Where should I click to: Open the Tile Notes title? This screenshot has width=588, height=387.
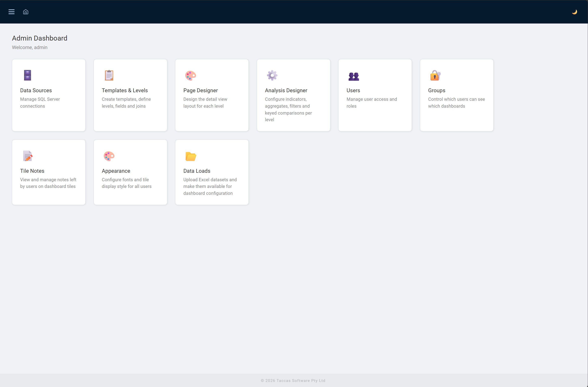tap(32, 171)
